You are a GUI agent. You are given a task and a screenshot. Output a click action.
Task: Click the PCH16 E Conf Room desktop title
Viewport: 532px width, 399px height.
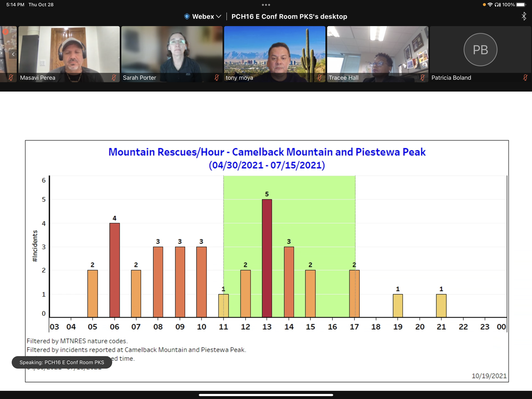(289, 16)
